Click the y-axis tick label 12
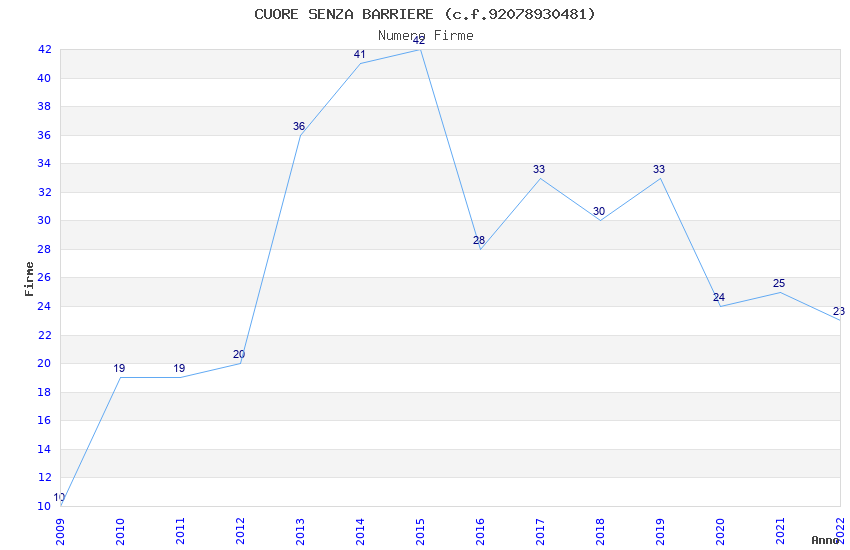This screenshot has height=550, width=850. [x=44, y=477]
